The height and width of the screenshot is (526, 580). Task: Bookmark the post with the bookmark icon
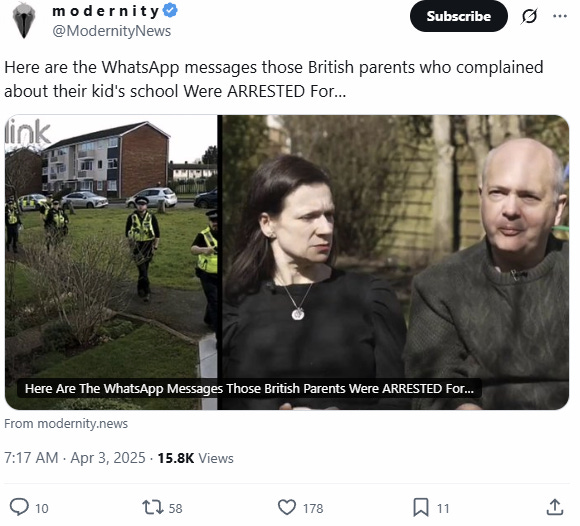click(x=421, y=508)
